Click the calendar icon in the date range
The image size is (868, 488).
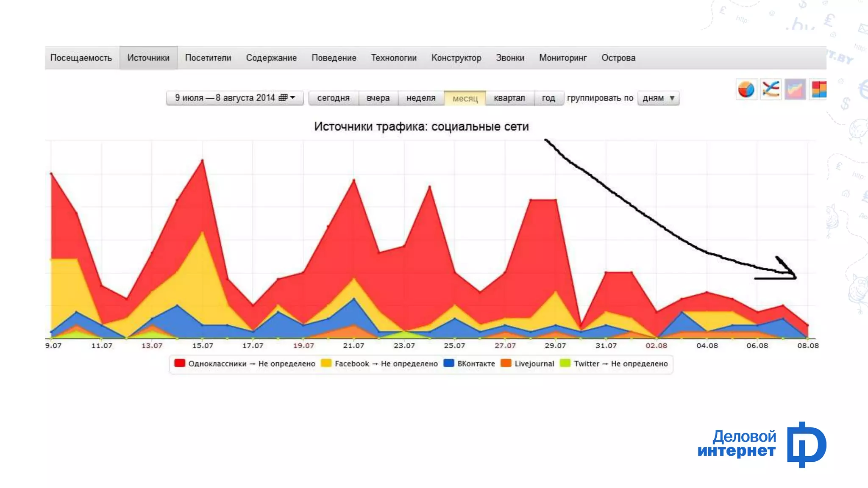coord(283,98)
